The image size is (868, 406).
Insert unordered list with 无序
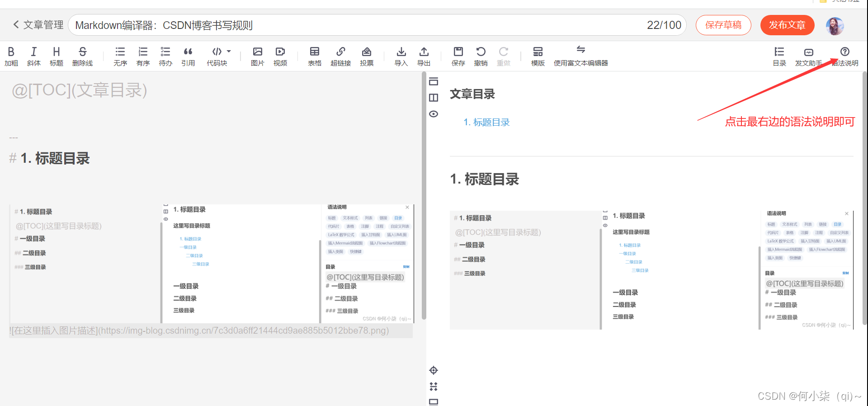pos(120,57)
